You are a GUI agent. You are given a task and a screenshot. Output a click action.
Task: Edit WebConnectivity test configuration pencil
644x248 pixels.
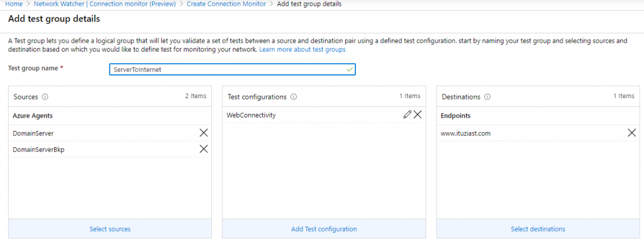(407, 115)
